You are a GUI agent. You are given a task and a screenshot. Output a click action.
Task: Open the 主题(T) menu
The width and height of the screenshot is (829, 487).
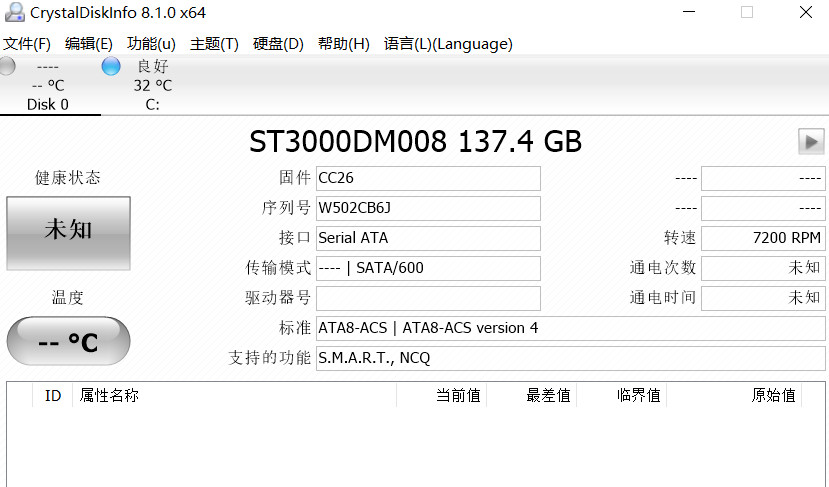214,43
